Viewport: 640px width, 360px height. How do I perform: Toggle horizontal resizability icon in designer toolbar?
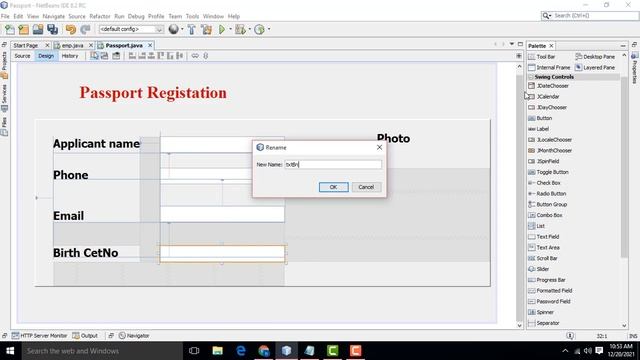coord(195,56)
